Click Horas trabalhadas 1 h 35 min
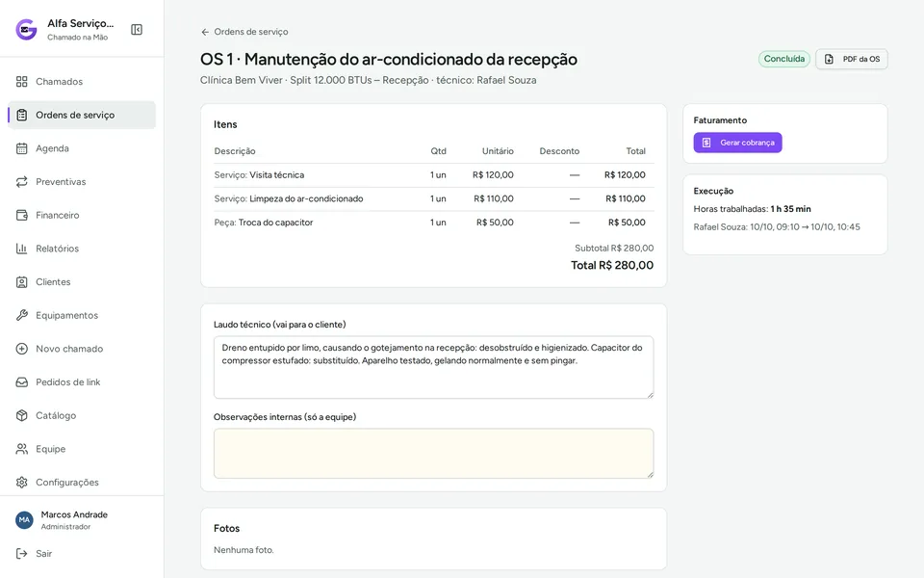924x578 pixels. coord(752,209)
